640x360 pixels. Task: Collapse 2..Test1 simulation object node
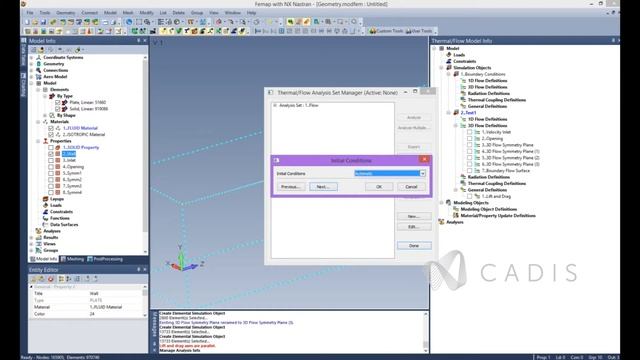449,113
